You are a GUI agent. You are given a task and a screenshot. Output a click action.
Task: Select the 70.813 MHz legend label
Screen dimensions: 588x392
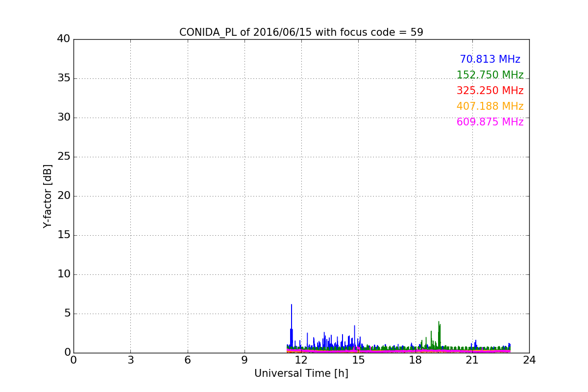tap(490, 59)
